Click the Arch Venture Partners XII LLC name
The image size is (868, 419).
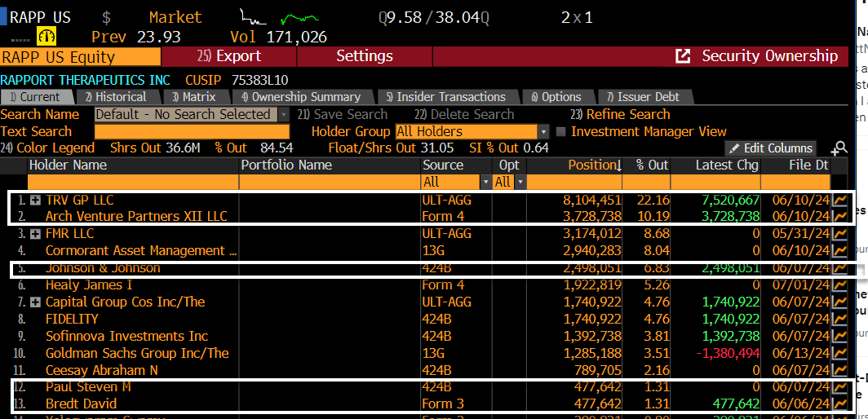[x=136, y=216]
